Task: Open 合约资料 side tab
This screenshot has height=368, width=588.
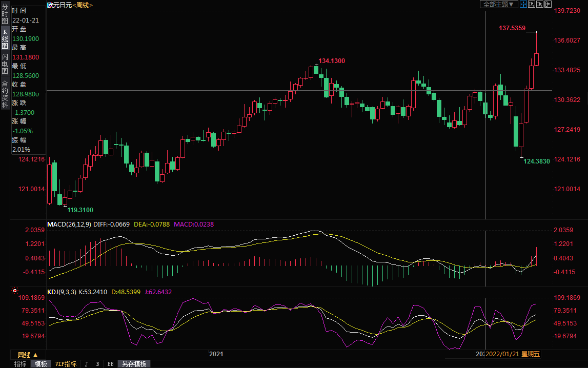Action: (x=5, y=91)
